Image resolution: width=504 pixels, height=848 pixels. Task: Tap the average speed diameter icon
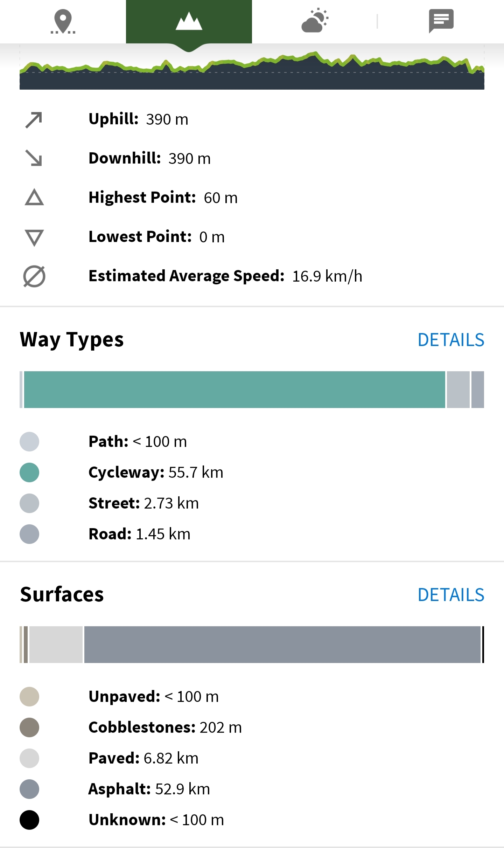(x=34, y=276)
